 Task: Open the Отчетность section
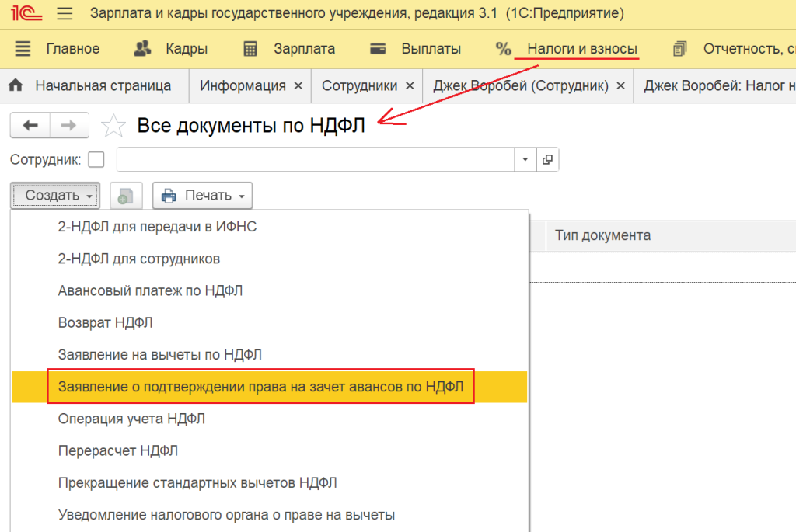(x=749, y=49)
